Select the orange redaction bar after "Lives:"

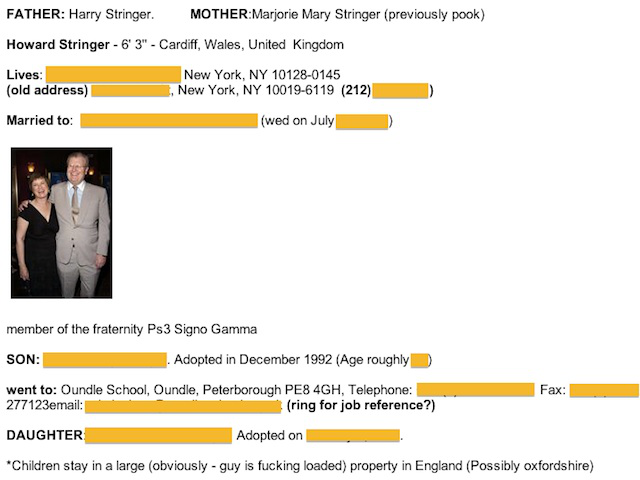coord(113,75)
